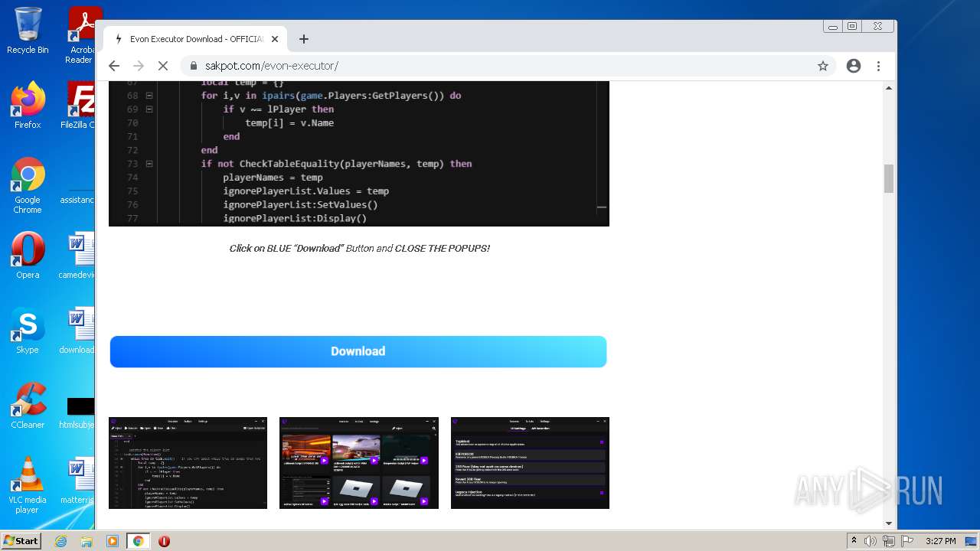980x551 pixels.
Task: Open Firefox desktop shortcut
Action: click(x=28, y=106)
